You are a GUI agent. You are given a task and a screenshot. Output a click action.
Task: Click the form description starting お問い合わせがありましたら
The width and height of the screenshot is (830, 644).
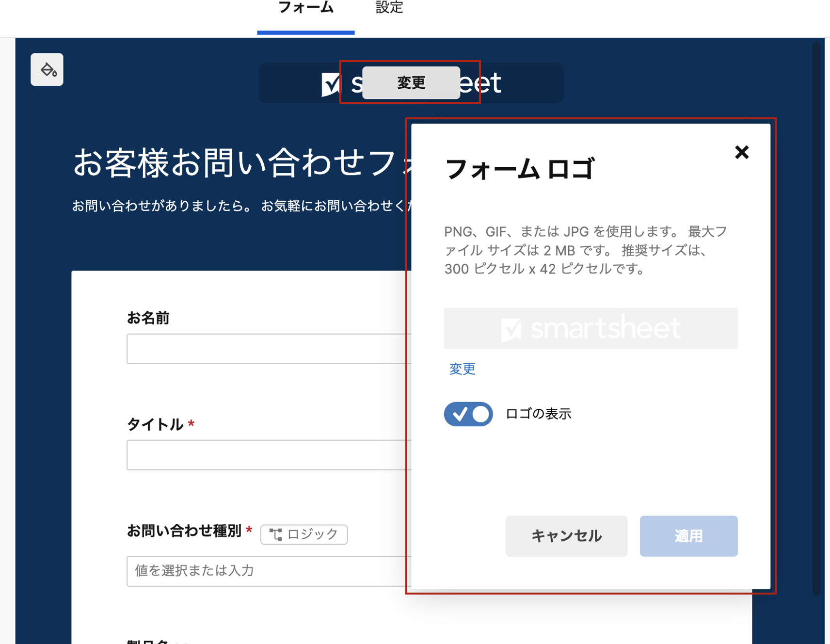pyautogui.click(x=241, y=206)
